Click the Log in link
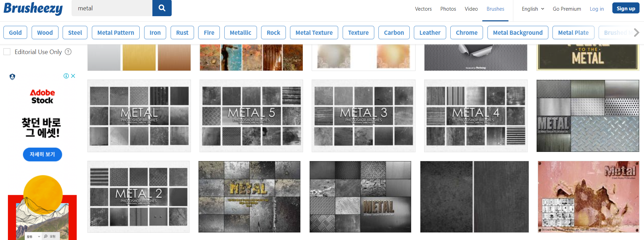The width and height of the screenshot is (644, 240). (597, 9)
